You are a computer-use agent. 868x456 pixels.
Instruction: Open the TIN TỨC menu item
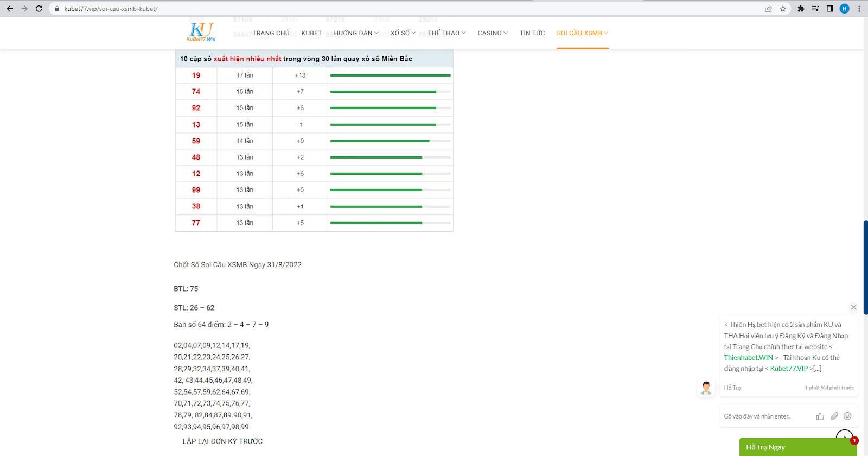click(532, 33)
